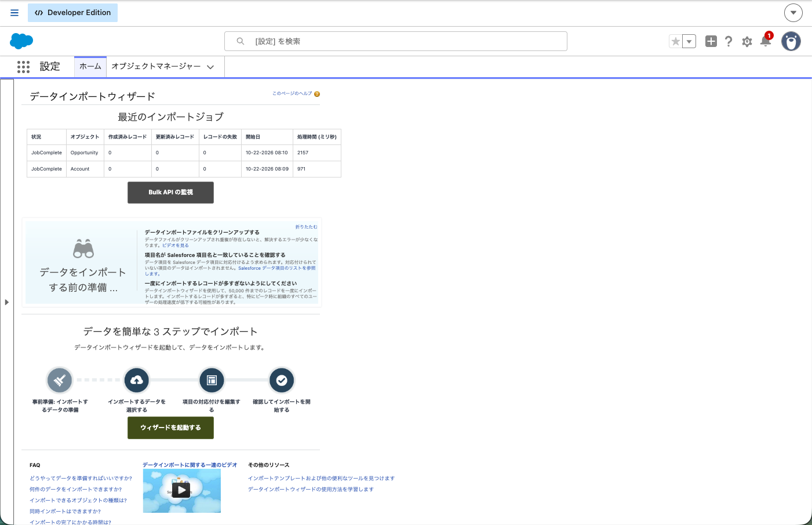
Task: Click the 事前準備 broom step icon
Action: coord(60,381)
